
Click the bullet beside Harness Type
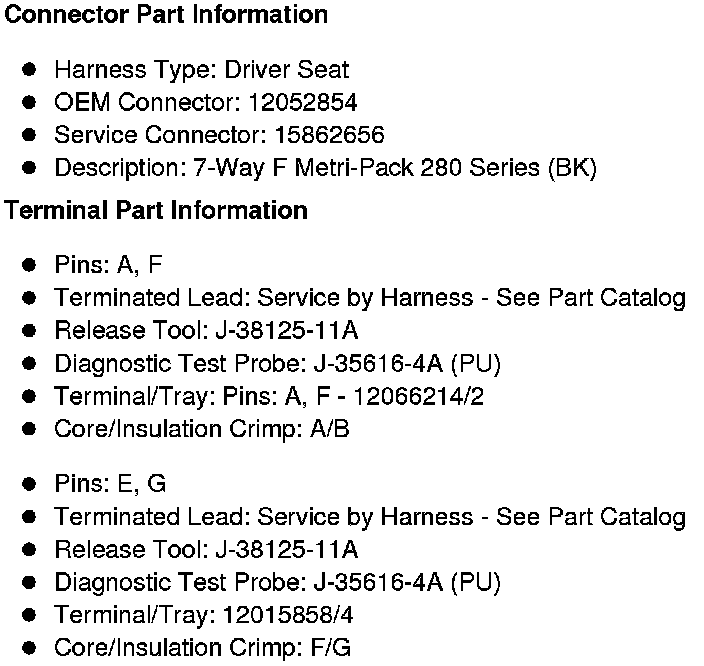[x=29, y=70]
